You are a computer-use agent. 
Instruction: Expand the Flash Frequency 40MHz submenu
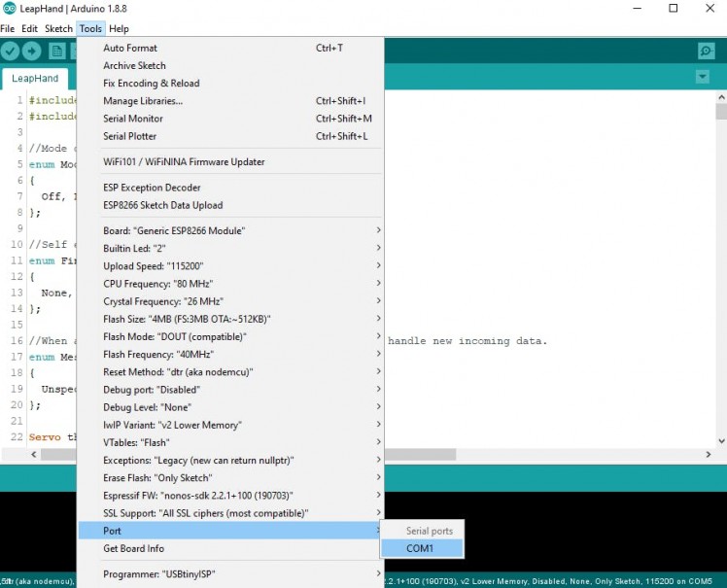coord(230,355)
